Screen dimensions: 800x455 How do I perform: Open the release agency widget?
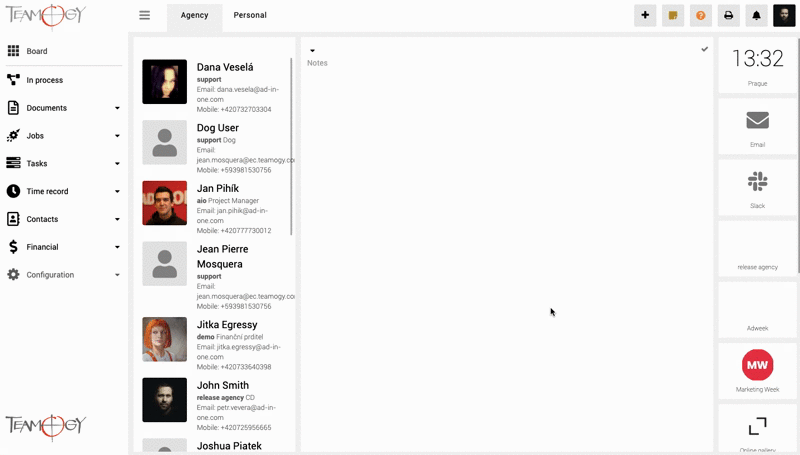(758, 249)
